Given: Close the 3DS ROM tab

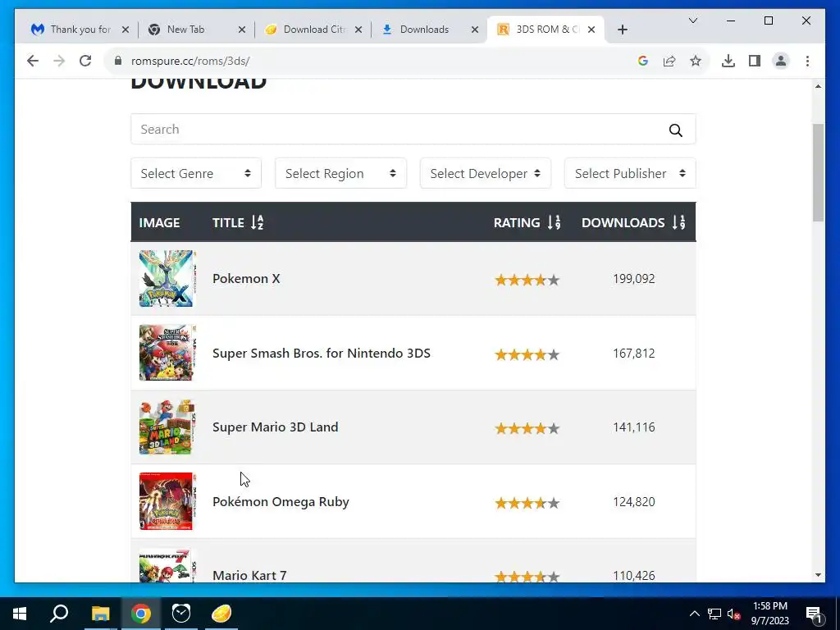Looking at the screenshot, I should pos(591,30).
